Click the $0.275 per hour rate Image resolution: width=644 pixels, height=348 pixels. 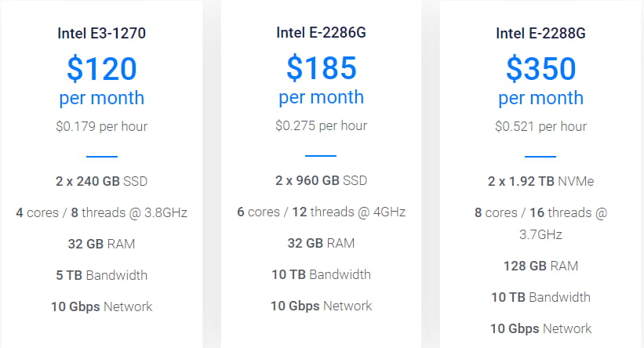click(x=321, y=125)
